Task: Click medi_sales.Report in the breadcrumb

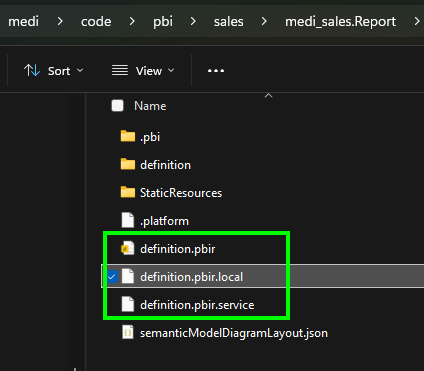Action: pos(340,22)
